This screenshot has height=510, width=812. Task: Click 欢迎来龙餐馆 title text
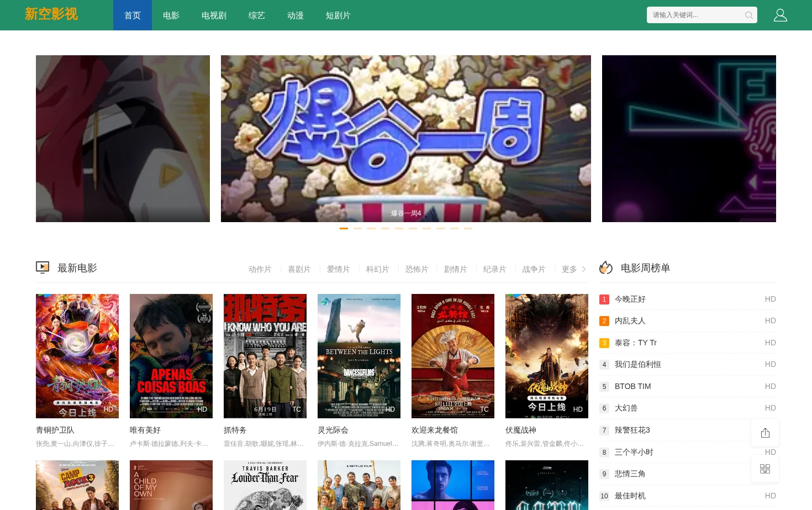point(435,430)
